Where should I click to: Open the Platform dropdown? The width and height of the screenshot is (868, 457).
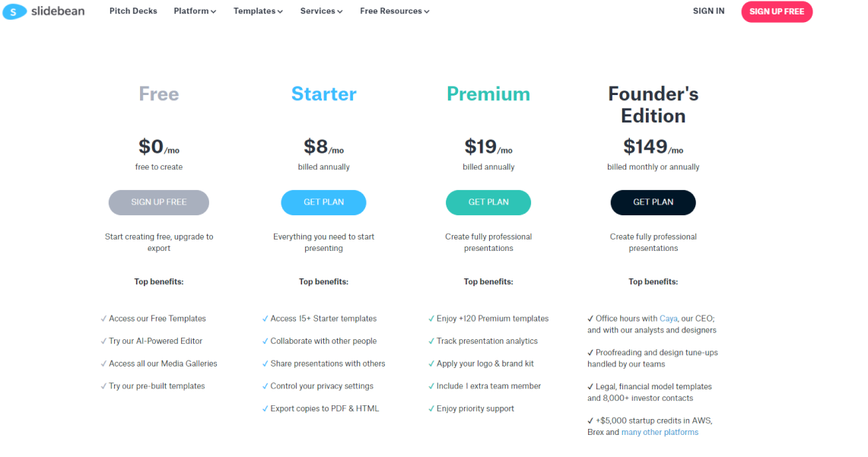point(194,11)
